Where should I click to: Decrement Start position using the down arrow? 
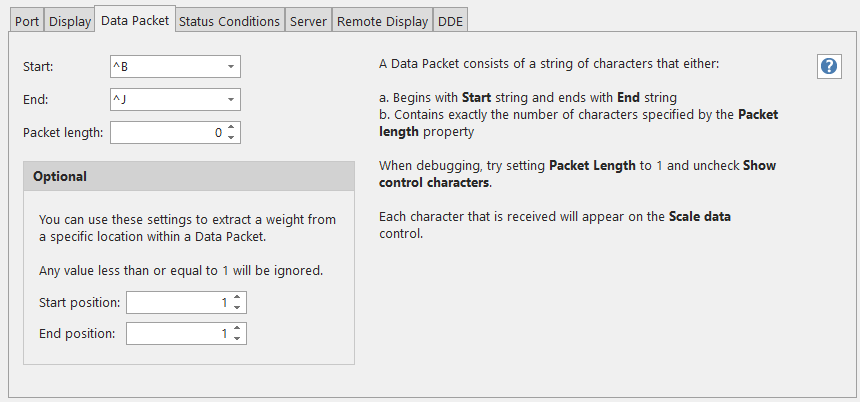[237, 308]
